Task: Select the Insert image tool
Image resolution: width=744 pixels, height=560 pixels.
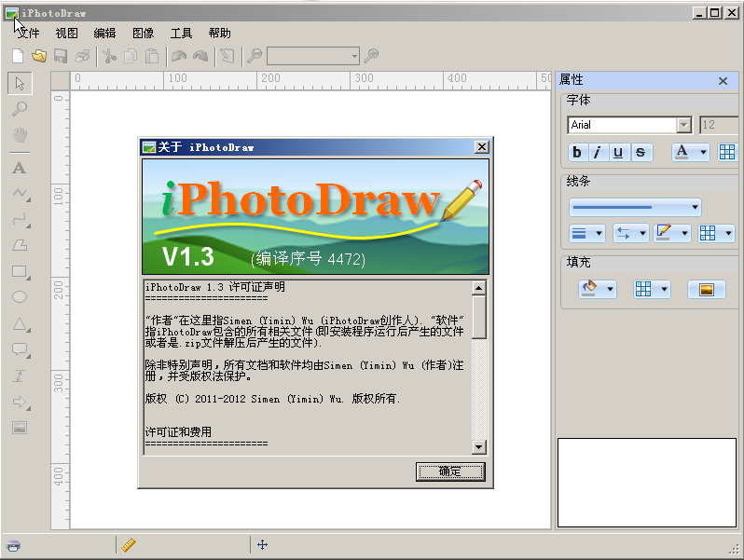Action: click(20, 428)
